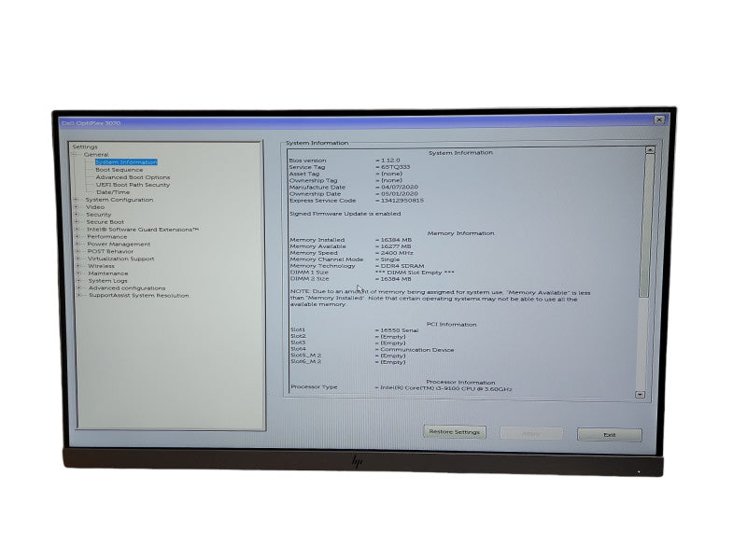This screenshot has height=560, width=747.
Task: Select the Advanced configurations label
Action: [127, 288]
